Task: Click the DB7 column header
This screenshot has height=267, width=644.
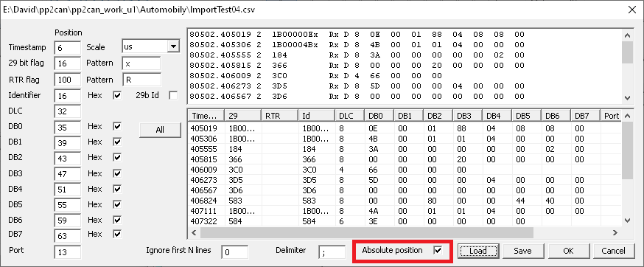Action: coord(586,116)
